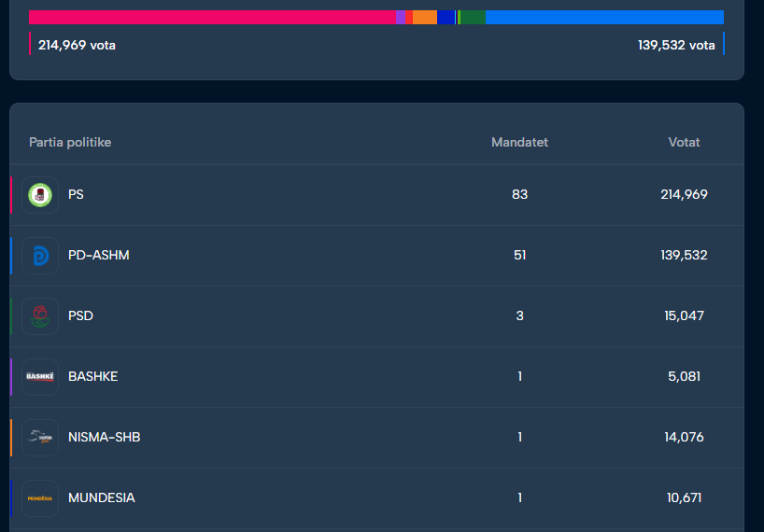The height and width of the screenshot is (532, 764).
Task: Click the BASHKE party logo icon
Action: click(40, 377)
